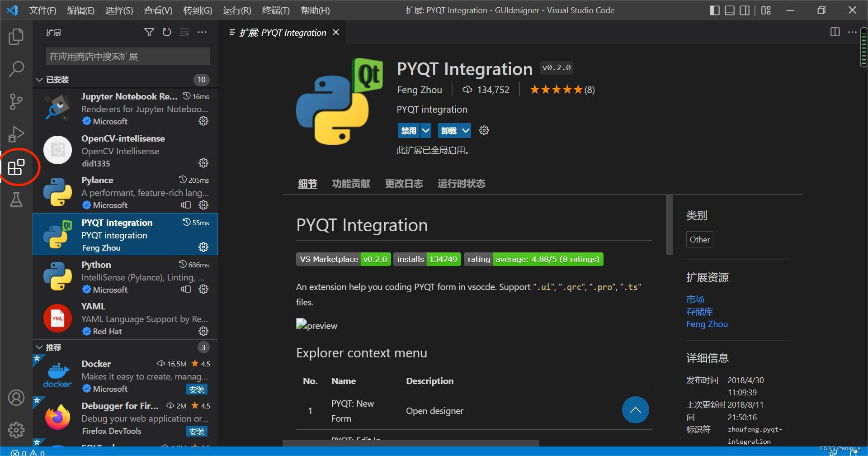Viewport: 868px width, 456px height.
Task: Open the 存储库 repository link
Action: click(699, 311)
